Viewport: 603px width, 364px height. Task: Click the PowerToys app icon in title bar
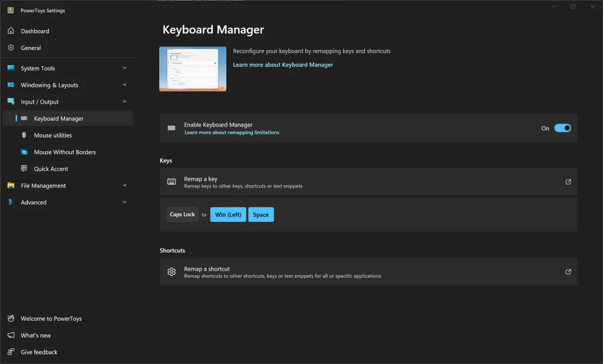pos(11,10)
